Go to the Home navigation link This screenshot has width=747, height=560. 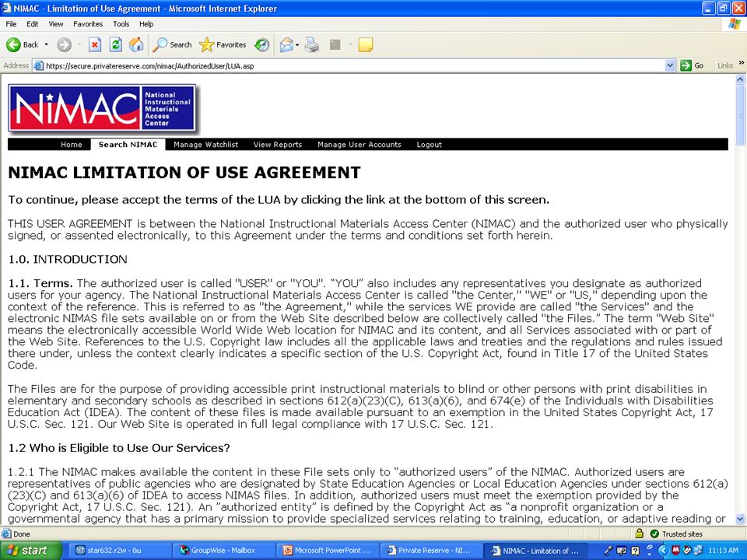pos(72,145)
